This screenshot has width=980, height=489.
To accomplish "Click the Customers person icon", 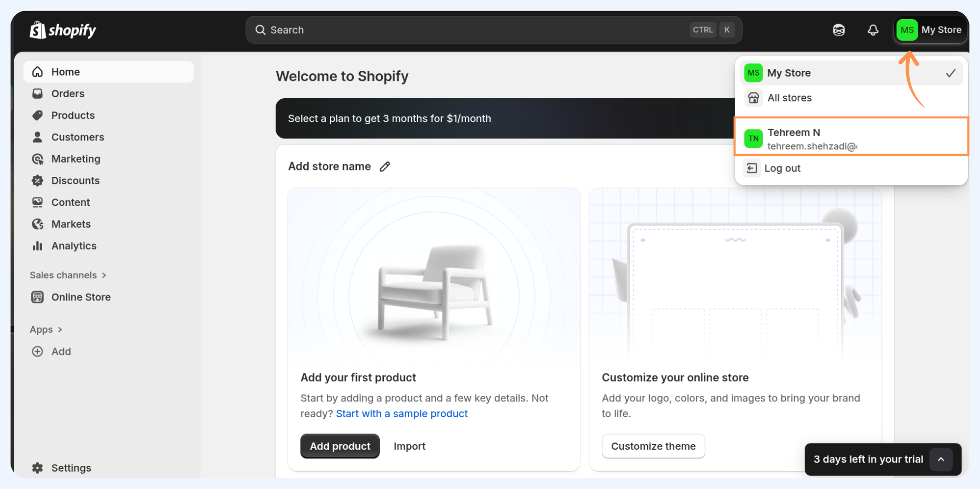I will (x=37, y=137).
